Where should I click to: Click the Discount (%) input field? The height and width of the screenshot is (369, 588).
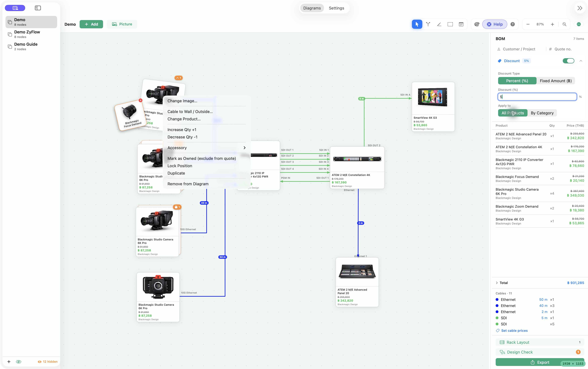point(537,97)
